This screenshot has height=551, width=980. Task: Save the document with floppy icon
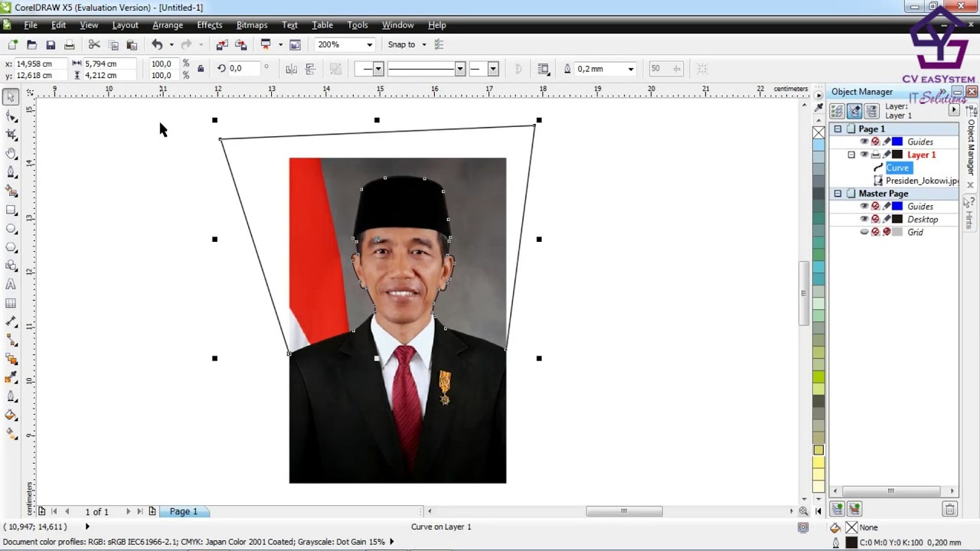51,44
